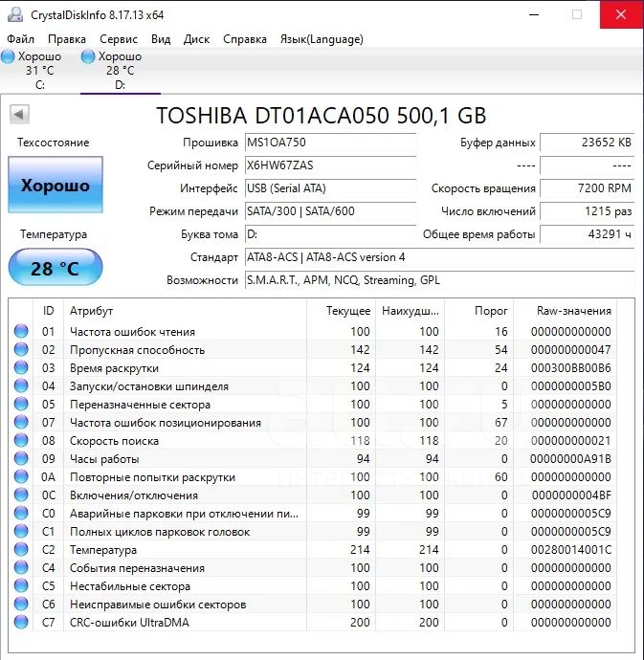Click the status orb for attribute C2
Image resolution: width=644 pixels, height=660 pixels.
pos(21,549)
